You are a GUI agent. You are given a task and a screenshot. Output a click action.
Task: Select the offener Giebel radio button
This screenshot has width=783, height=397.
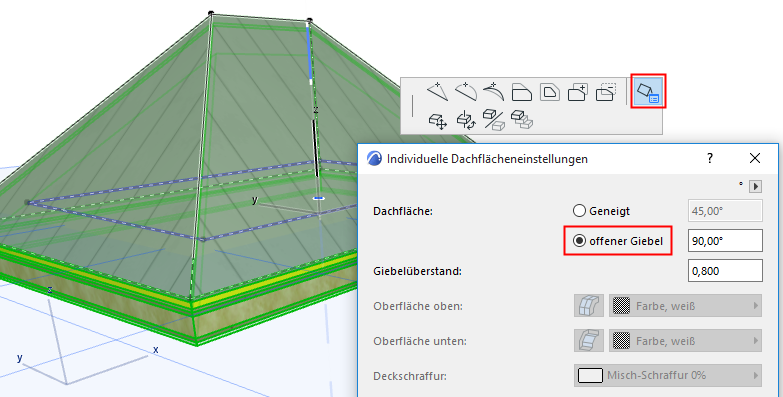579,241
